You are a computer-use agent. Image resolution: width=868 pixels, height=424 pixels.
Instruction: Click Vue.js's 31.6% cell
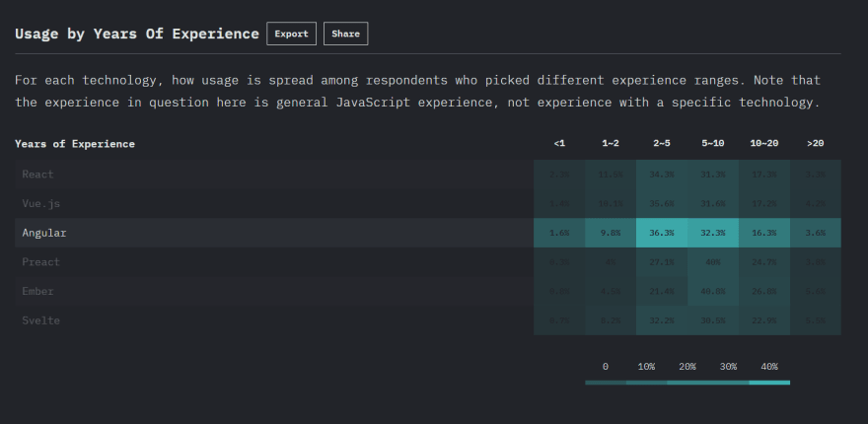click(712, 204)
